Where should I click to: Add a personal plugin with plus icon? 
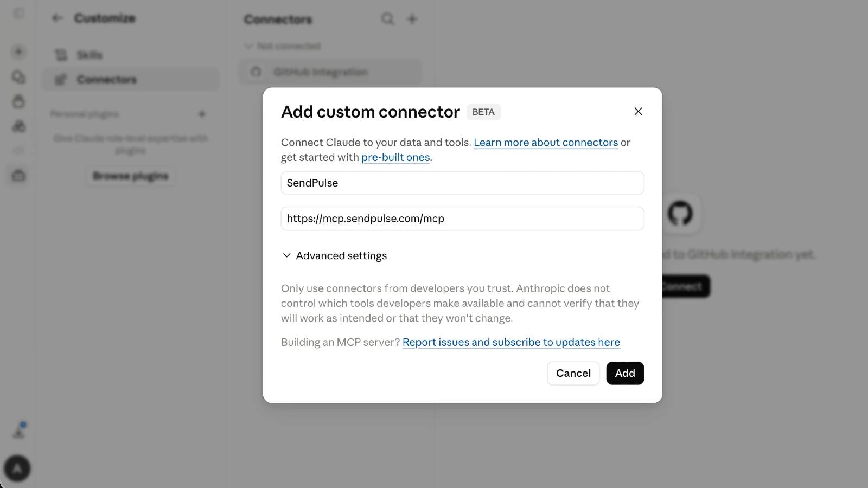[x=202, y=114]
